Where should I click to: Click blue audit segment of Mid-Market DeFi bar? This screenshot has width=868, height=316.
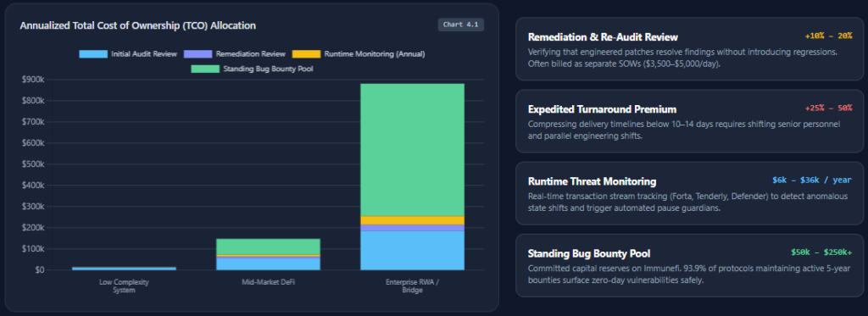click(268, 264)
